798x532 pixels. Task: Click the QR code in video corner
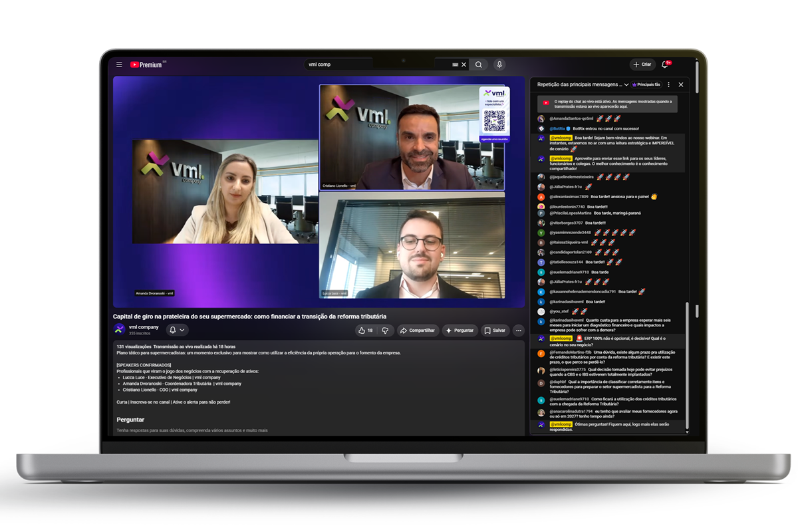click(x=494, y=121)
